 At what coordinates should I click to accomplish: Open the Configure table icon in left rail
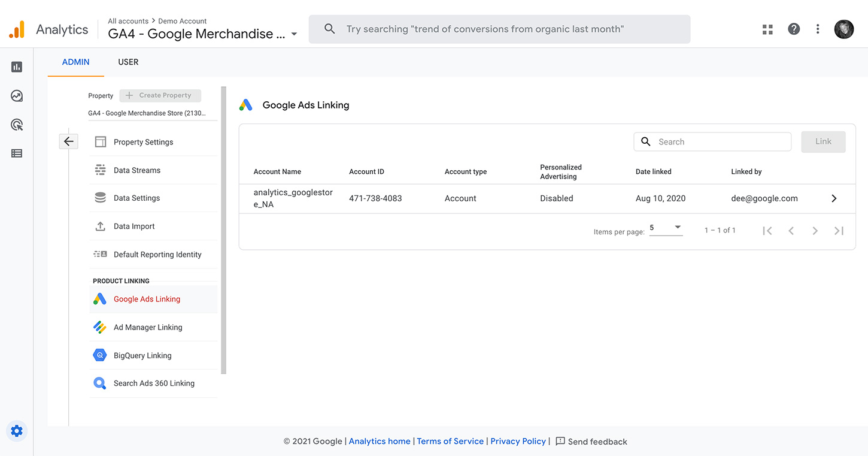17,153
